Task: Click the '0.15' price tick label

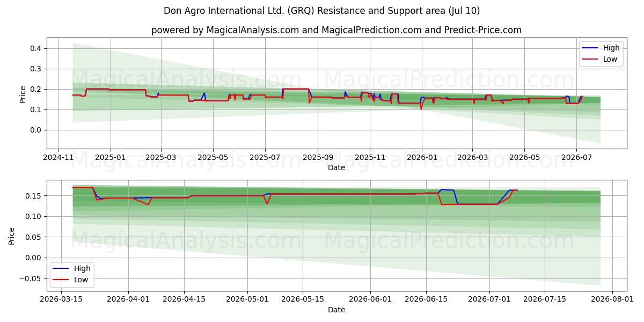Action: tap(34, 196)
